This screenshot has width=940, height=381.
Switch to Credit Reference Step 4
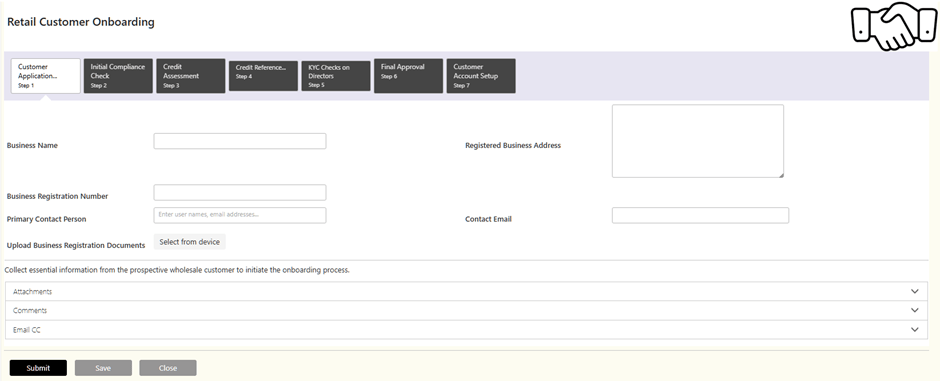[263, 76]
